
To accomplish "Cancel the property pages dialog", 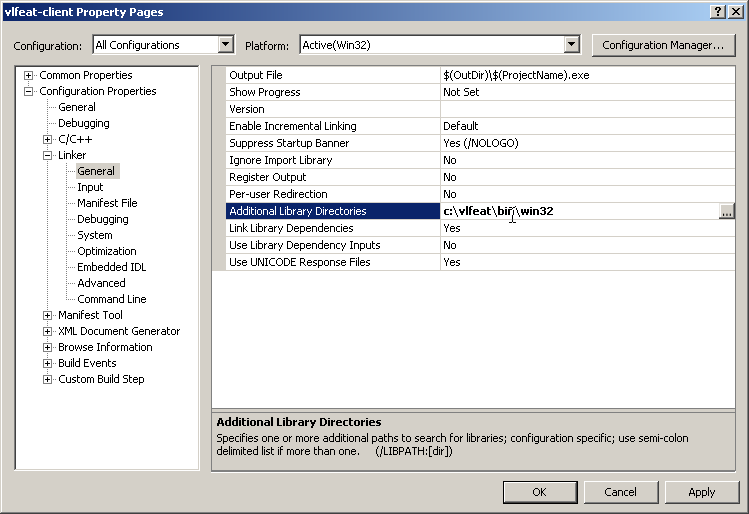I will pyautogui.click(x=620, y=491).
